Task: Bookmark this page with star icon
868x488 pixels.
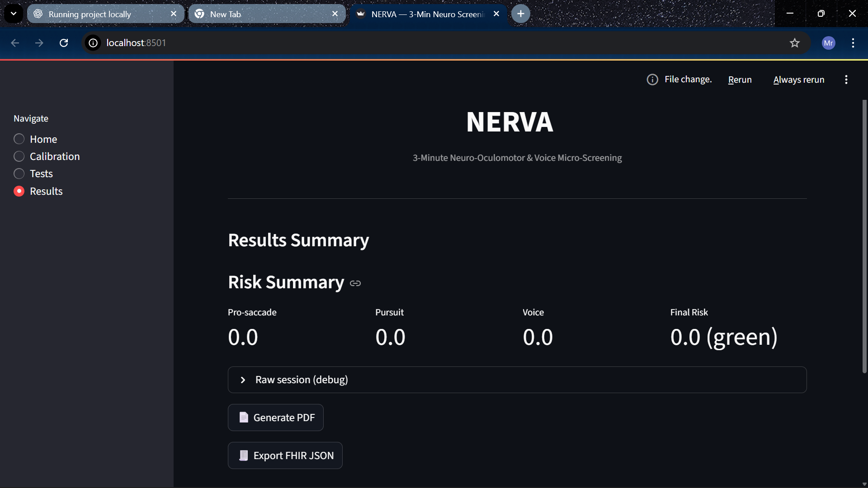Action: 794,43
